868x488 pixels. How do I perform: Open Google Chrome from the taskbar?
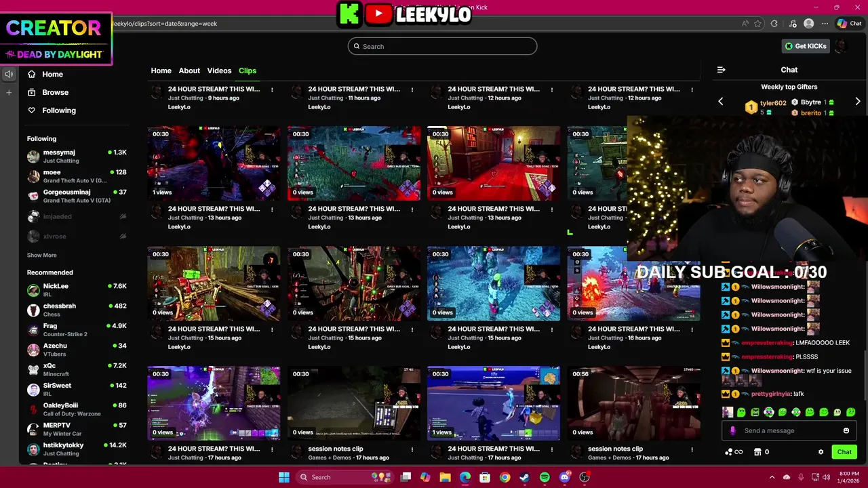(505, 477)
